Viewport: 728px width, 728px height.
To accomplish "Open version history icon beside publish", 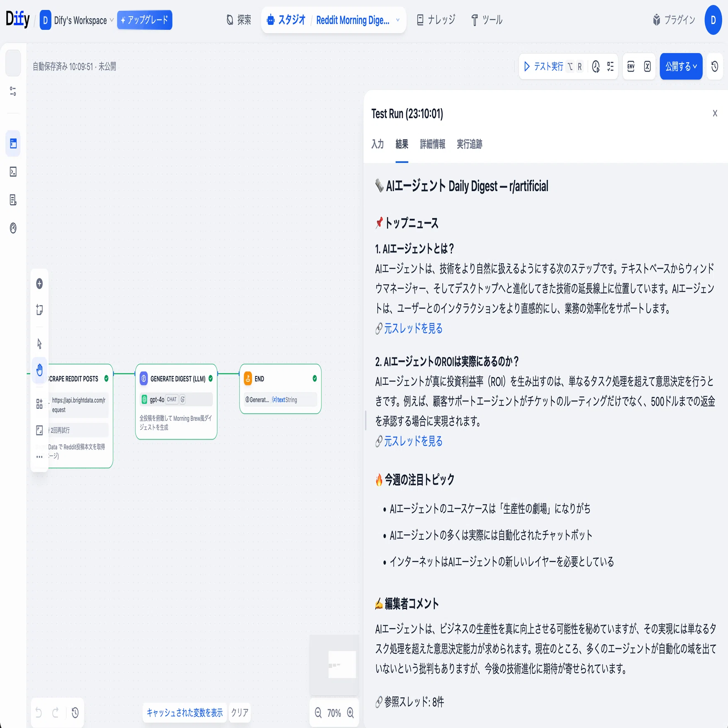I will [x=715, y=66].
